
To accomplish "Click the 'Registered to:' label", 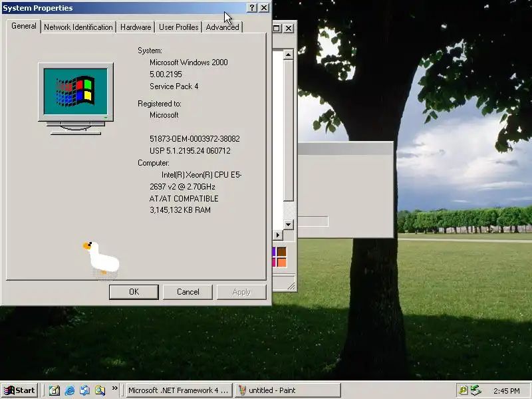I will click(x=159, y=104).
